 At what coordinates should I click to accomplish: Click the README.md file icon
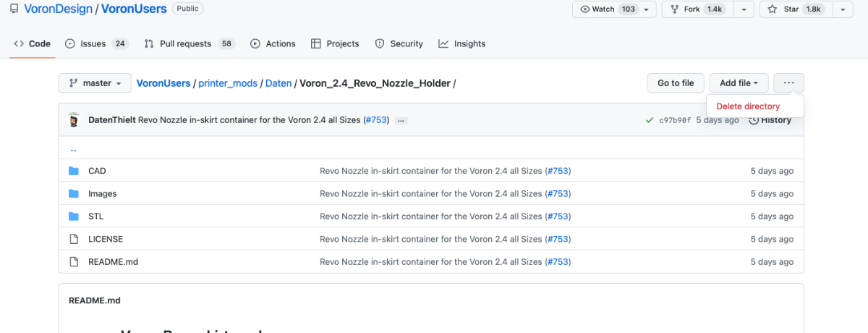pos(73,261)
